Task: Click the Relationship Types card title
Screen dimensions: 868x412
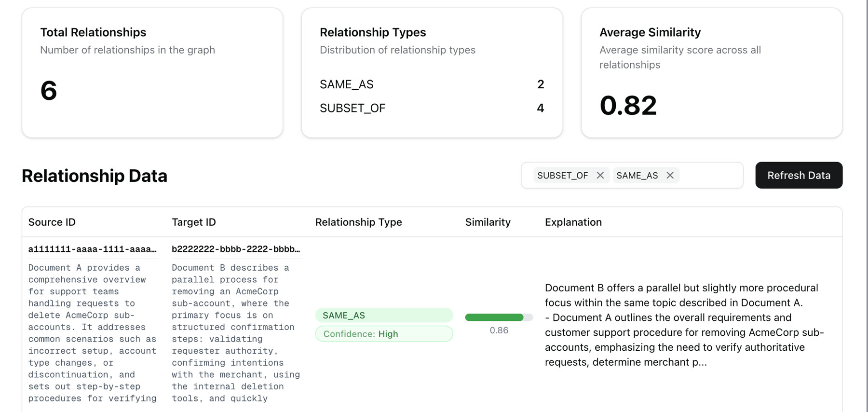Action: pyautogui.click(x=373, y=32)
